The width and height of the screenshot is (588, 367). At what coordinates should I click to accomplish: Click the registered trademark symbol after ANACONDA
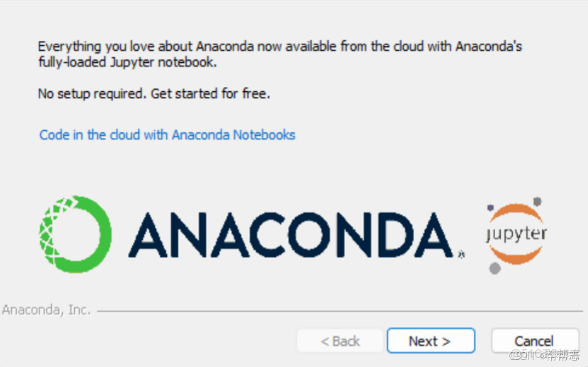coord(461,254)
